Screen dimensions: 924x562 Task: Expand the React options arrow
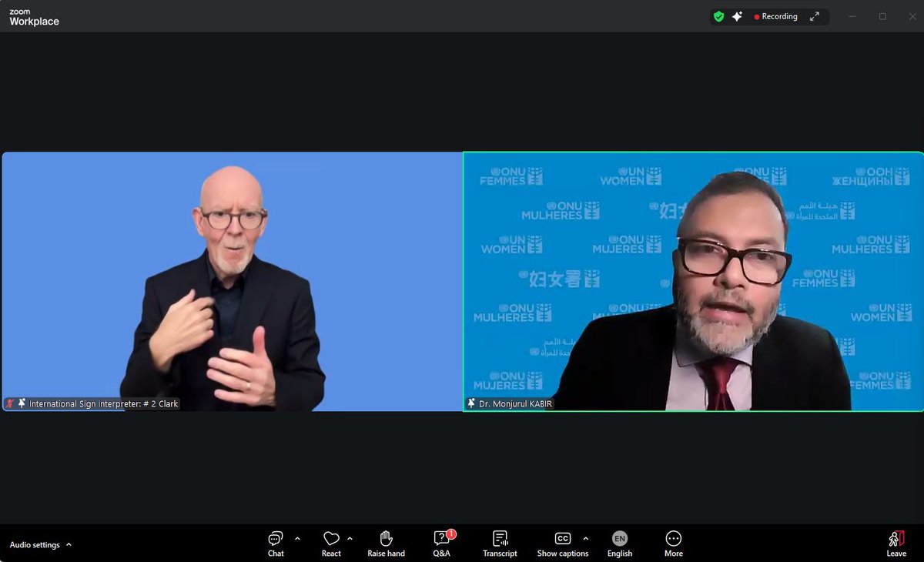click(350, 539)
